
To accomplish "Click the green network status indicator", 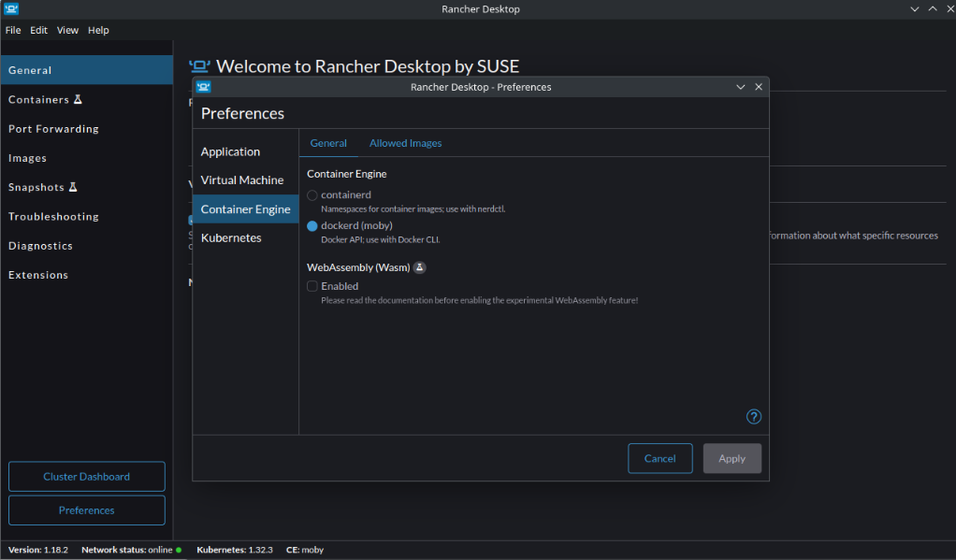I will coord(179,550).
